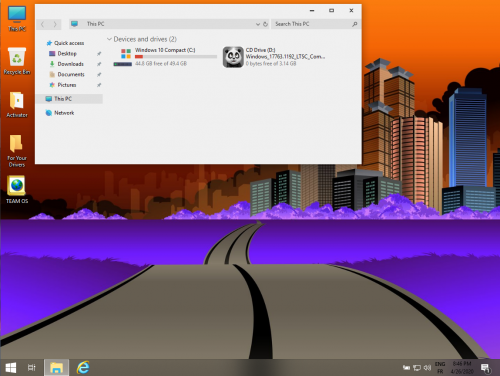The height and width of the screenshot is (376, 500).
Task: Open the Recycle Bin desktop icon
Action: click(x=17, y=61)
